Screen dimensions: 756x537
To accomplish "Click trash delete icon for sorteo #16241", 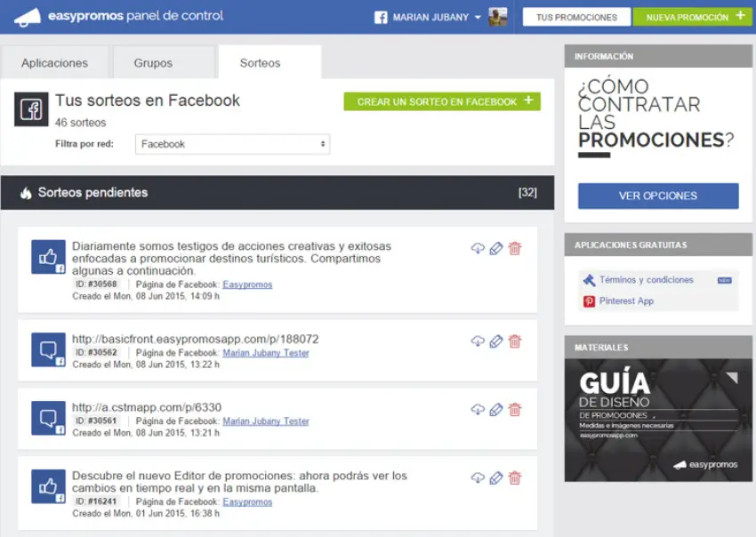I will point(515,478).
